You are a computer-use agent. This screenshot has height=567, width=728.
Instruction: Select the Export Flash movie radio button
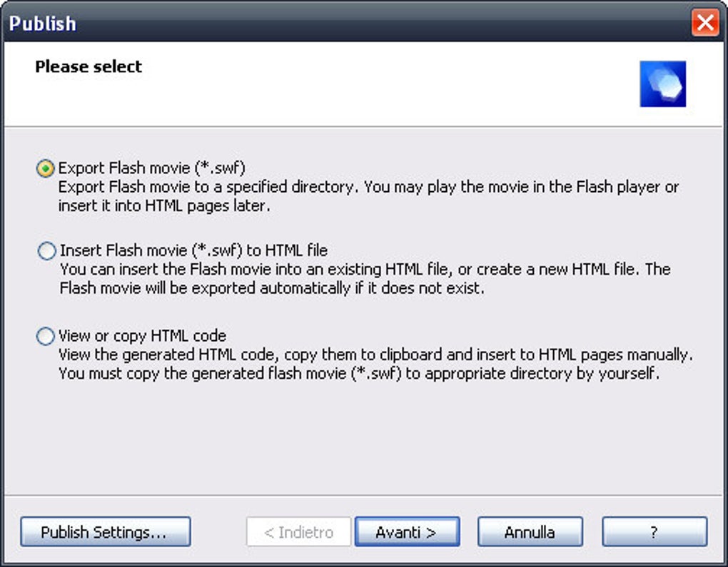pyautogui.click(x=46, y=169)
